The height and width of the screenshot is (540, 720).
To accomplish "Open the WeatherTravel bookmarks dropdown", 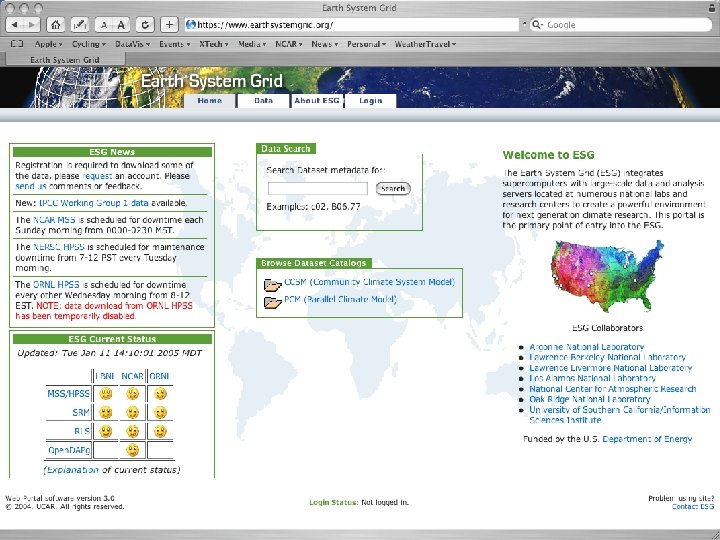I will click(425, 44).
